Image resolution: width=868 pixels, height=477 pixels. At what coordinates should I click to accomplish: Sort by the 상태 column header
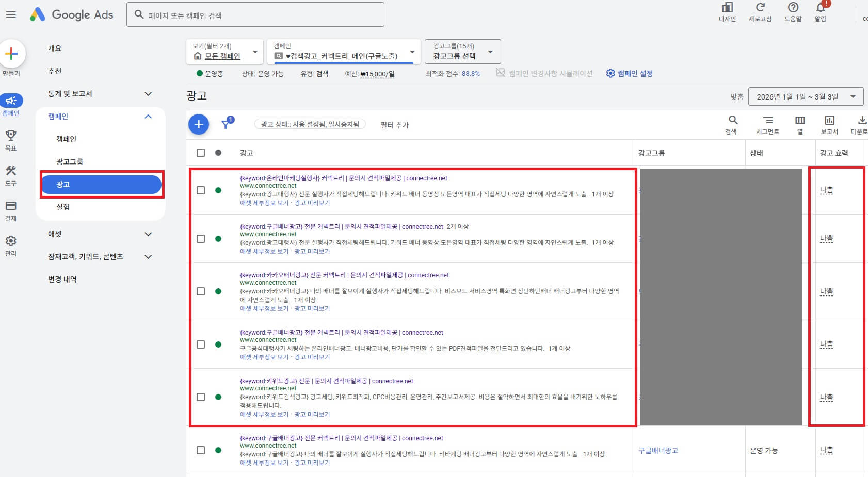757,153
